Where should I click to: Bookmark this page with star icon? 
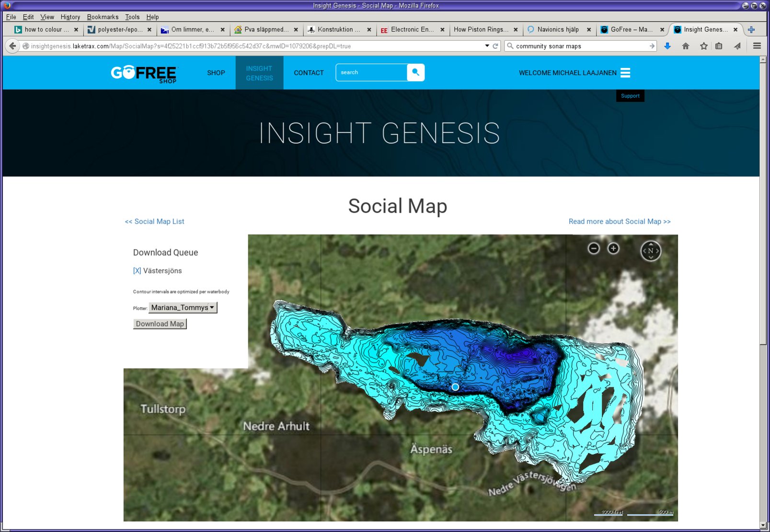(x=703, y=46)
